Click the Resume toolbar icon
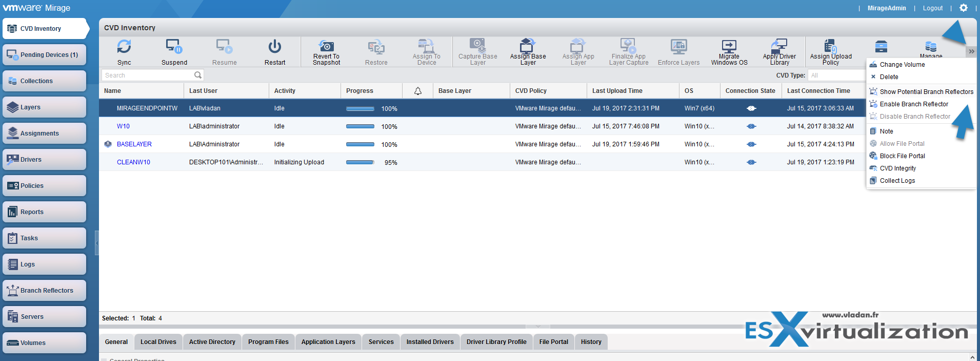Image resolution: width=980 pixels, height=361 pixels. (x=224, y=47)
